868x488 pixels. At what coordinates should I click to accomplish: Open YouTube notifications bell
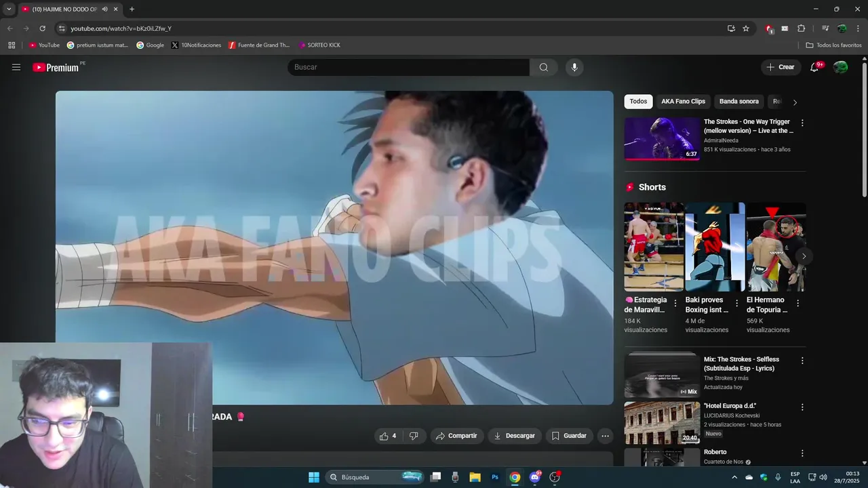[815, 67]
